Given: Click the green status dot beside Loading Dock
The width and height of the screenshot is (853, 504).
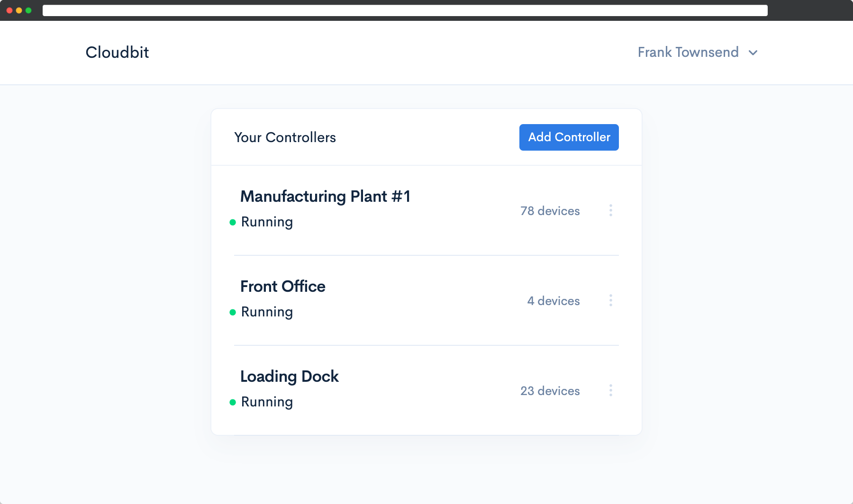Looking at the screenshot, I should (x=233, y=402).
